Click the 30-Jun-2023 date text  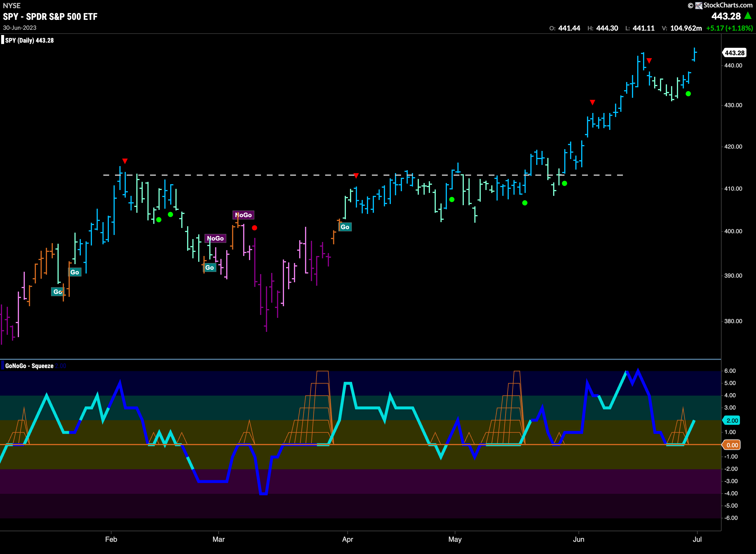click(20, 28)
